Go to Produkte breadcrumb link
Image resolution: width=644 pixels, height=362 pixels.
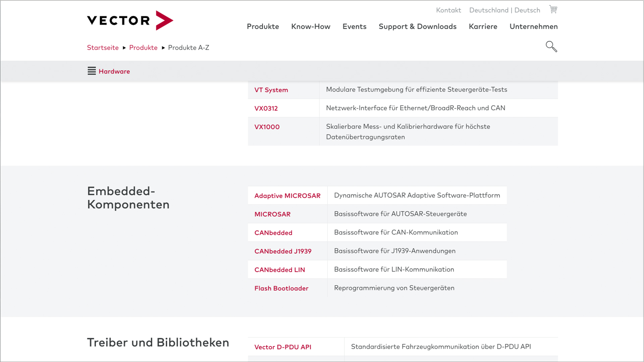click(x=143, y=48)
